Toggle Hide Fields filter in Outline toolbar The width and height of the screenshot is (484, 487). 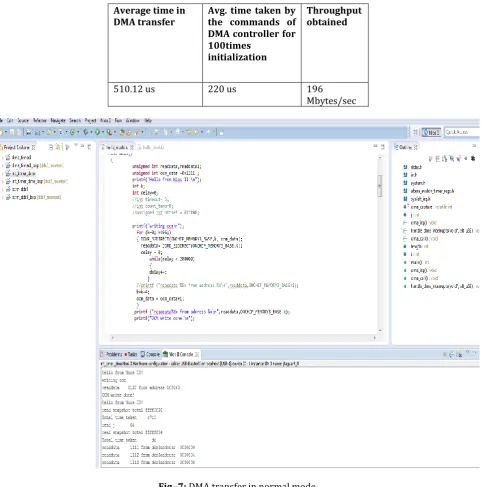452,159
